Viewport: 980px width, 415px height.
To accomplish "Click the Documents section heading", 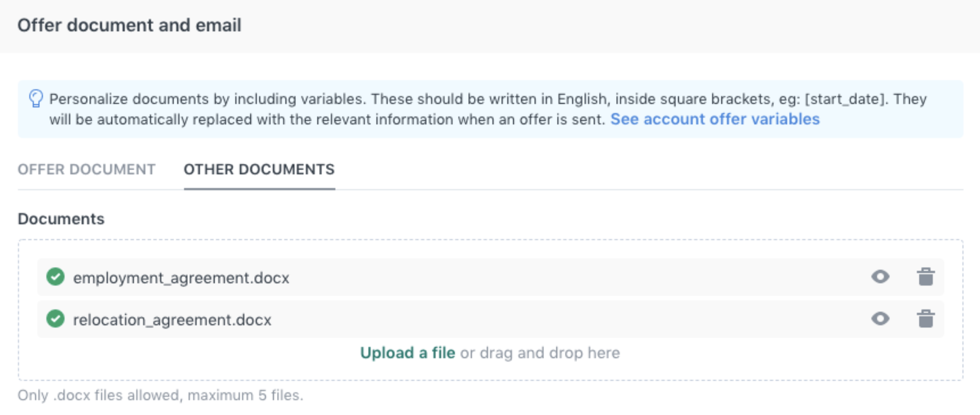I will (x=61, y=219).
